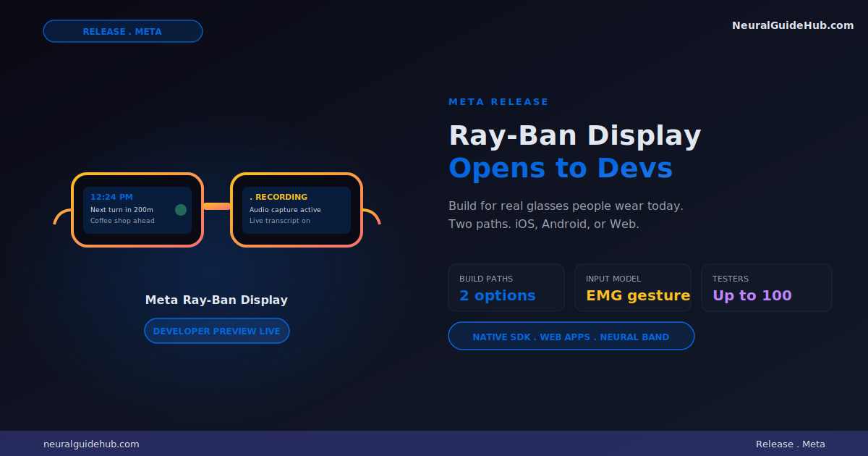Click the 12:24 PM time text
Viewport: 868px width, 456px height.
(x=111, y=197)
